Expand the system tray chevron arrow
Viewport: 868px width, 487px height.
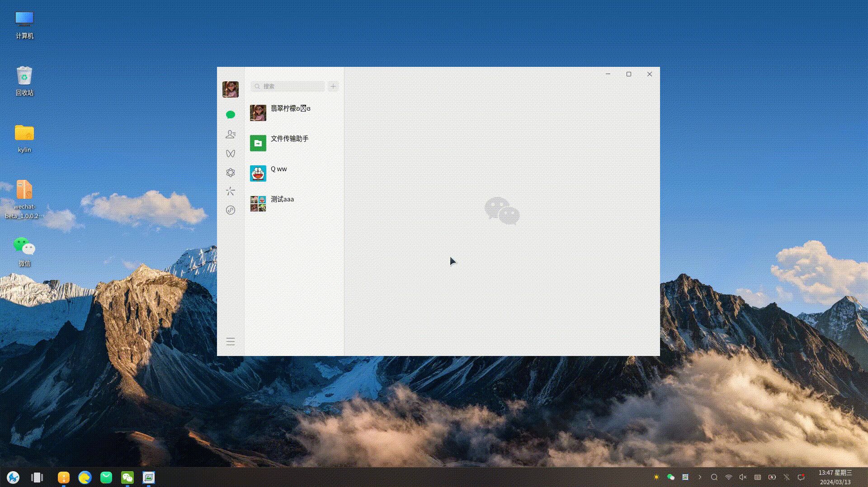700,477
